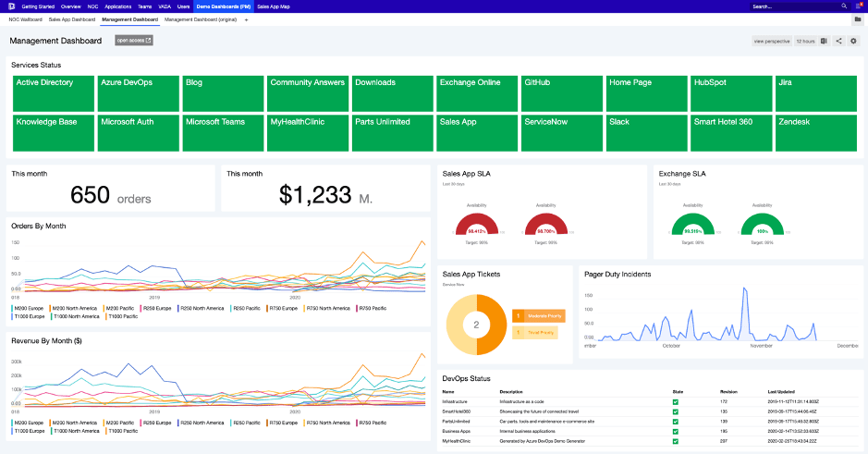Open the Sales App Map menu
This screenshot has height=454, width=868.
[274, 6]
